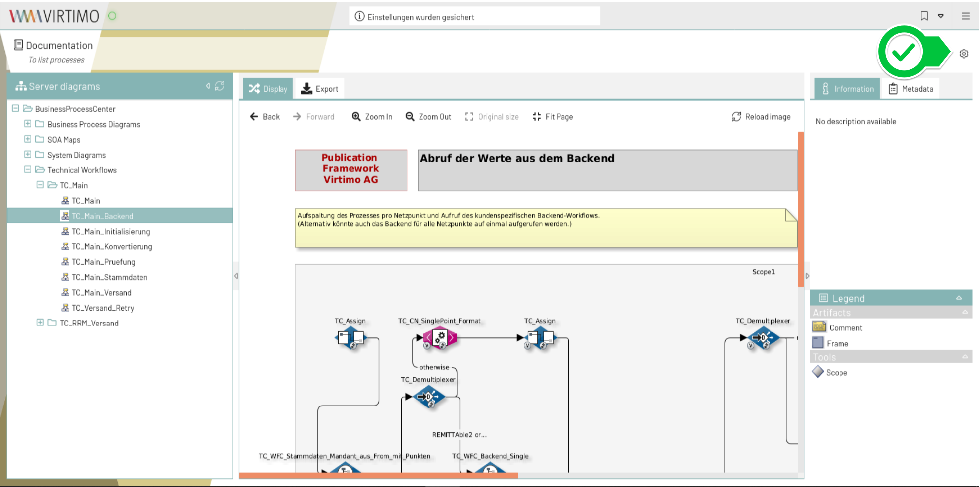The image size is (980, 487).
Task: Open the hamburger menu
Action: pos(965,15)
